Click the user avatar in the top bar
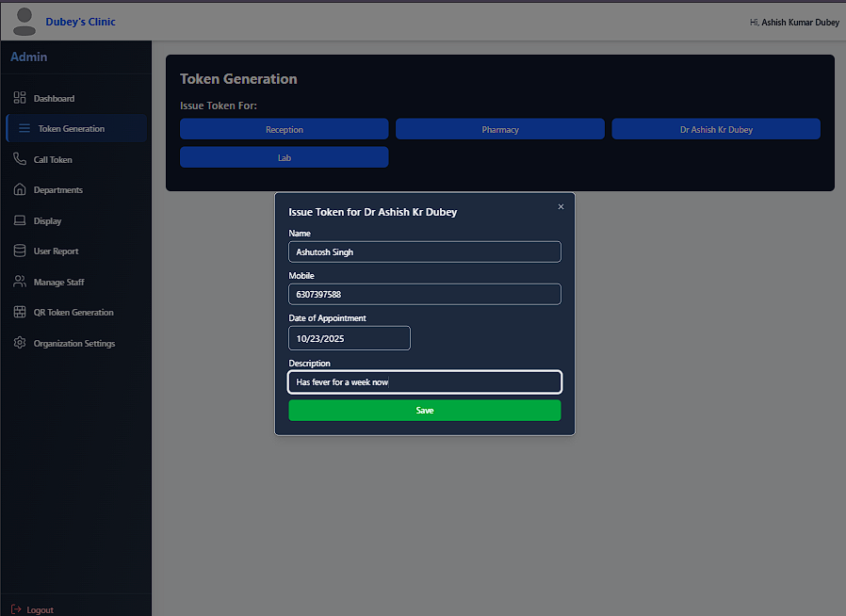The height and width of the screenshot is (616, 846). [24, 21]
